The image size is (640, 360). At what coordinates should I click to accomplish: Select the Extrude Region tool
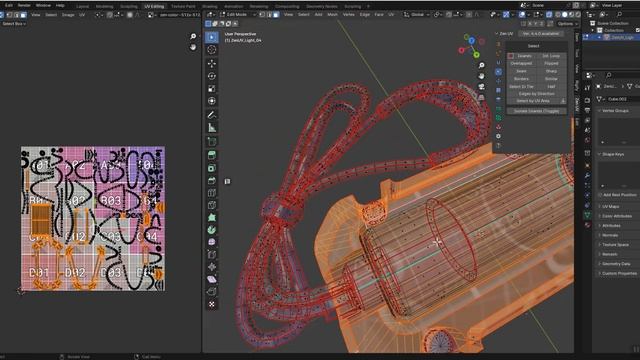pos(211,155)
